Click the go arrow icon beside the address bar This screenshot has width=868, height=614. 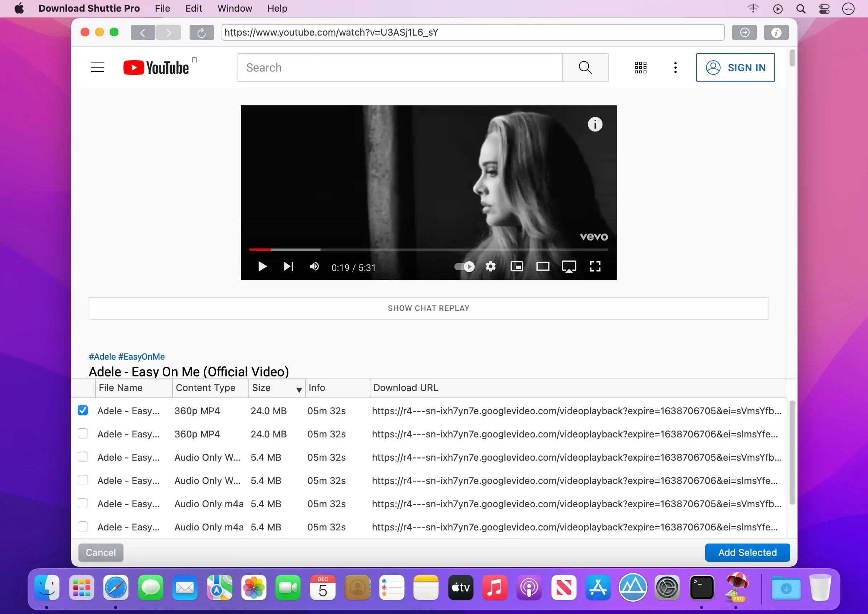pos(745,32)
